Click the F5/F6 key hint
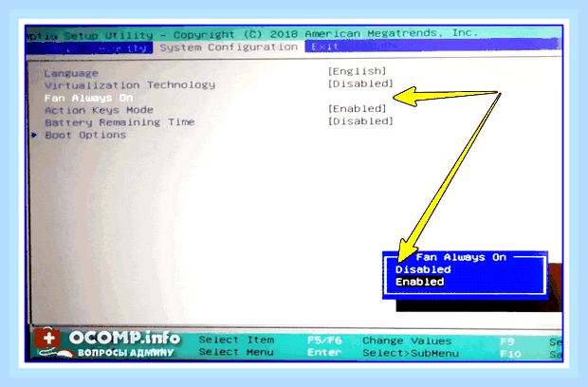 324,341
